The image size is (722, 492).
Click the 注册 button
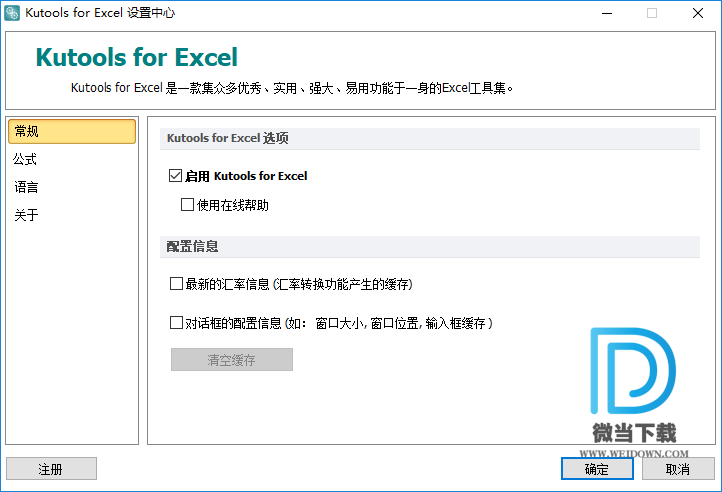[51, 469]
